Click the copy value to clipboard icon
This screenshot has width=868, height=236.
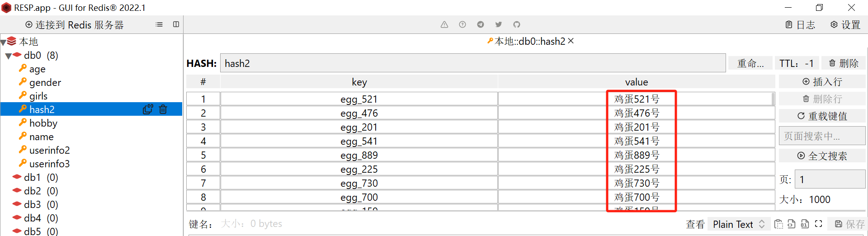click(778, 224)
